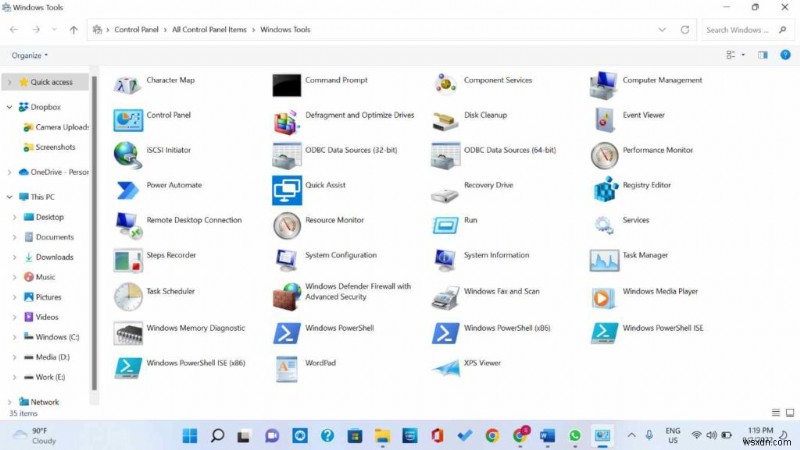Open ODBC Data Sources (64-bit) icon
Image resolution: width=800 pixels, height=450 pixels.
(445, 155)
